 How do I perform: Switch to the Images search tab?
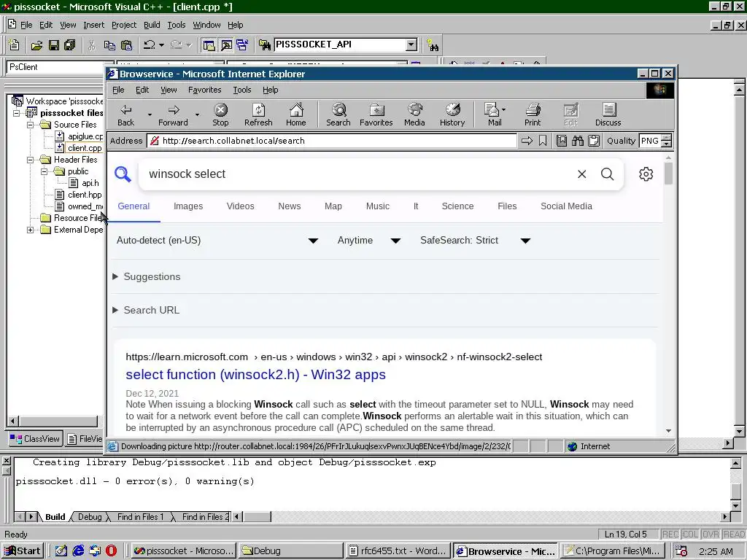coord(188,206)
